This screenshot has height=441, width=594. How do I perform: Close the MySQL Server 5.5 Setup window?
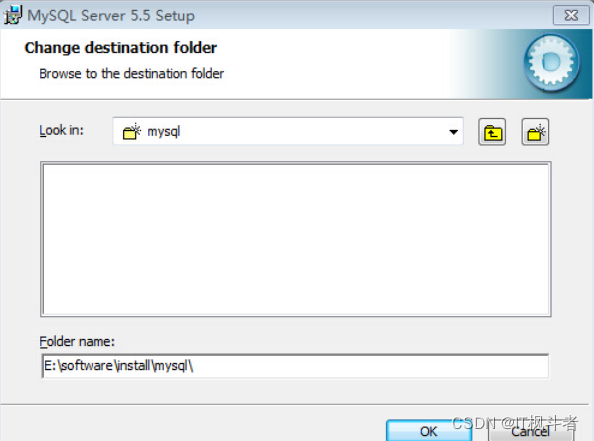point(571,16)
